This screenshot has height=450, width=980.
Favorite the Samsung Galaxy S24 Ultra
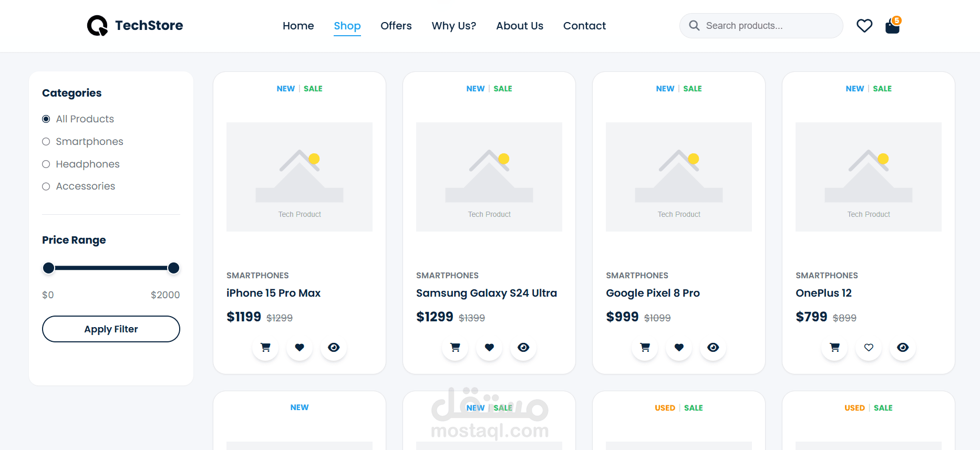tap(489, 347)
